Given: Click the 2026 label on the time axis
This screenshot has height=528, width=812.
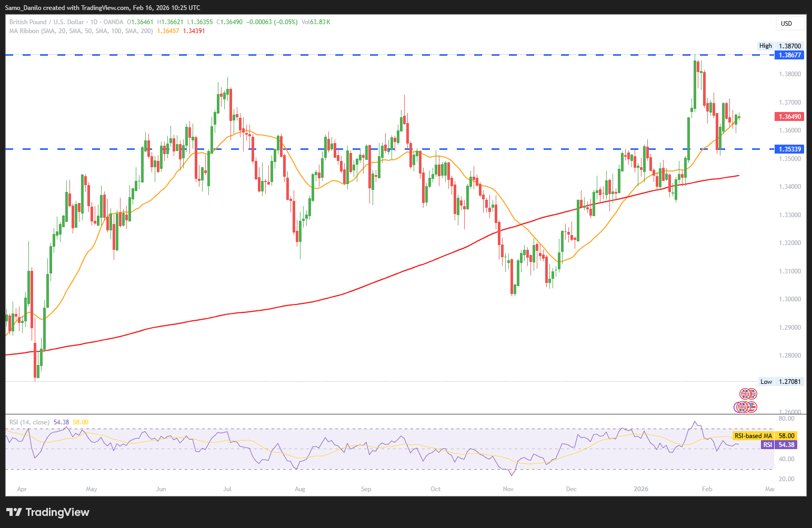Looking at the screenshot, I should (641, 489).
